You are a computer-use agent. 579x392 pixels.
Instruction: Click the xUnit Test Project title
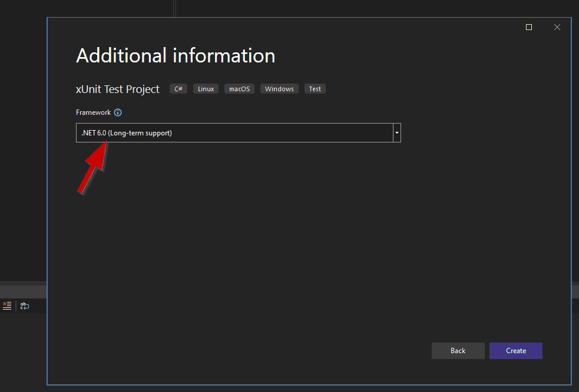point(118,89)
